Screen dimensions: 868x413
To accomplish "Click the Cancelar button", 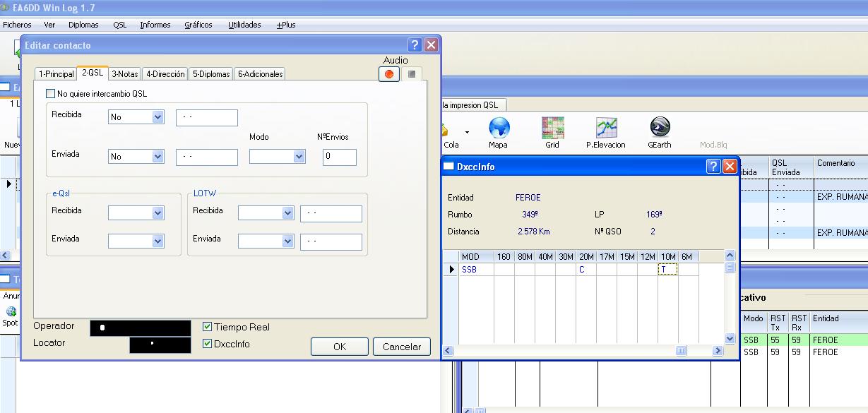I will click(x=401, y=347).
